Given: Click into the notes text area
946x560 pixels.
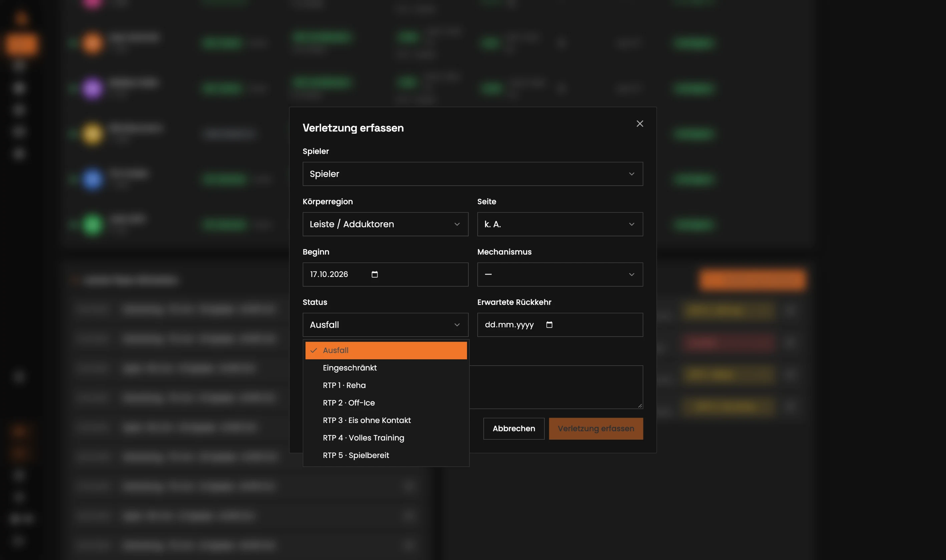Looking at the screenshot, I should (556, 387).
